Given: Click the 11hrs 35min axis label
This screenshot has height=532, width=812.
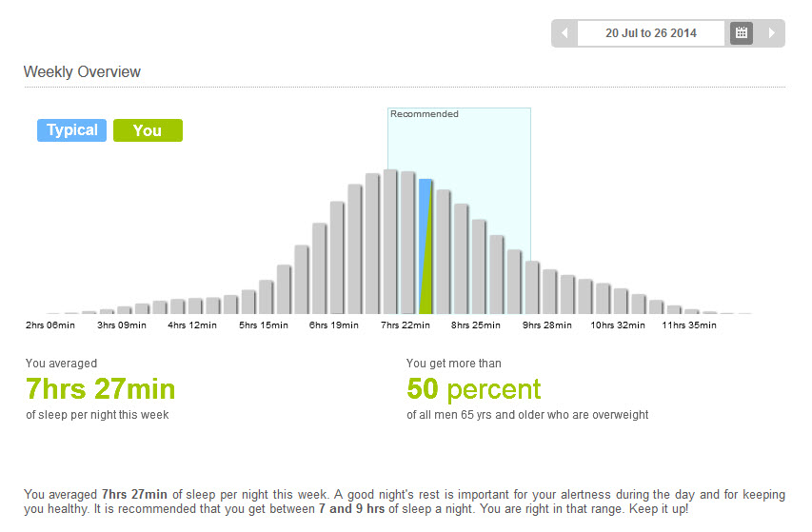Looking at the screenshot, I should [x=689, y=325].
